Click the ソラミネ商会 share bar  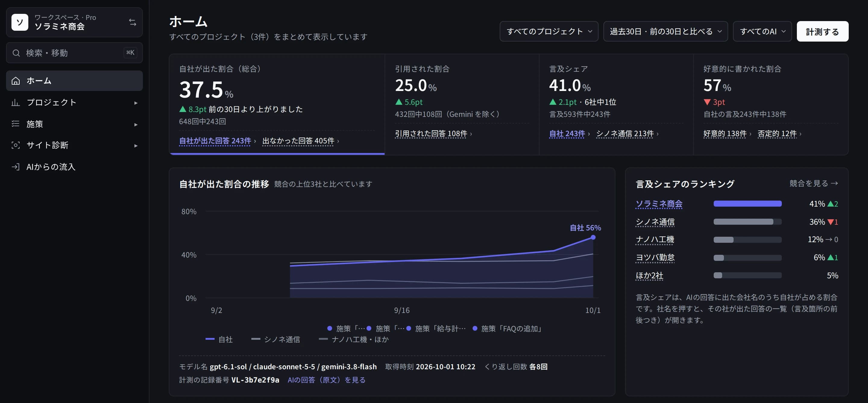(747, 204)
